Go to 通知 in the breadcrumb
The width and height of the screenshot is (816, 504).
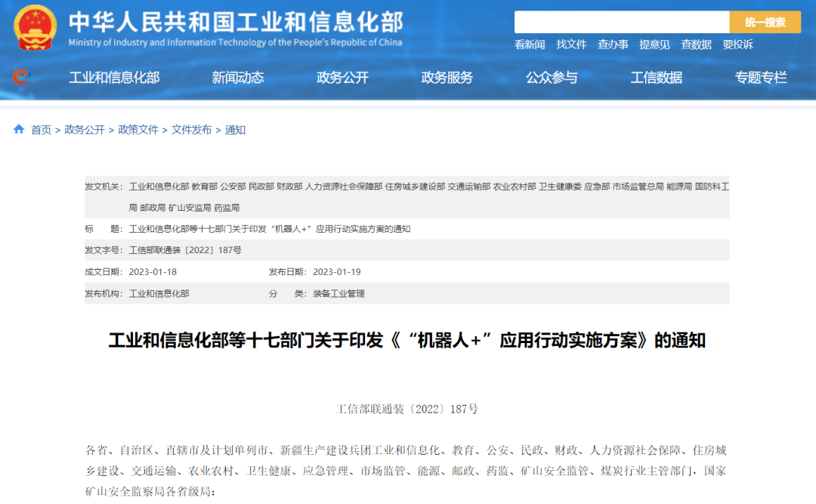[x=235, y=130]
